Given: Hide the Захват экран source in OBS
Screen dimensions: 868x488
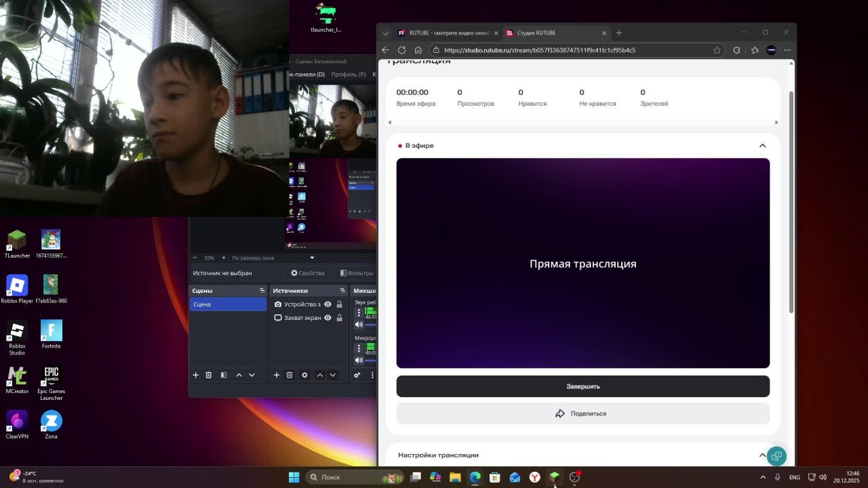Looking at the screenshot, I should click(328, 318).
